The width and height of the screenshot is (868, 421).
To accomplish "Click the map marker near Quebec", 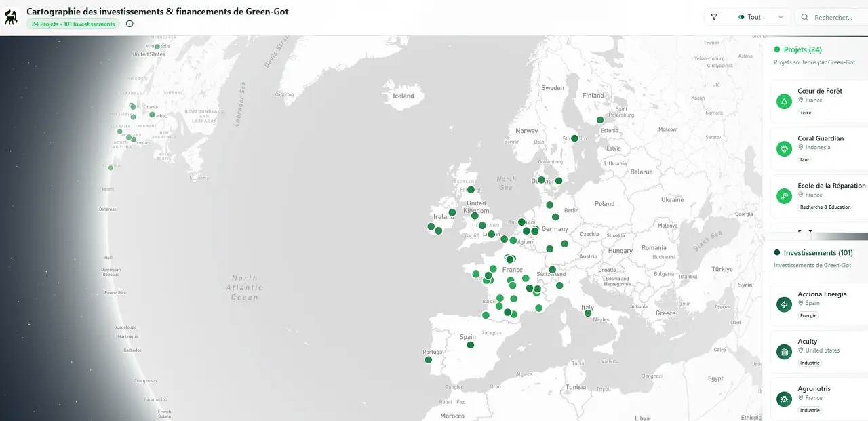I will 152,115.
